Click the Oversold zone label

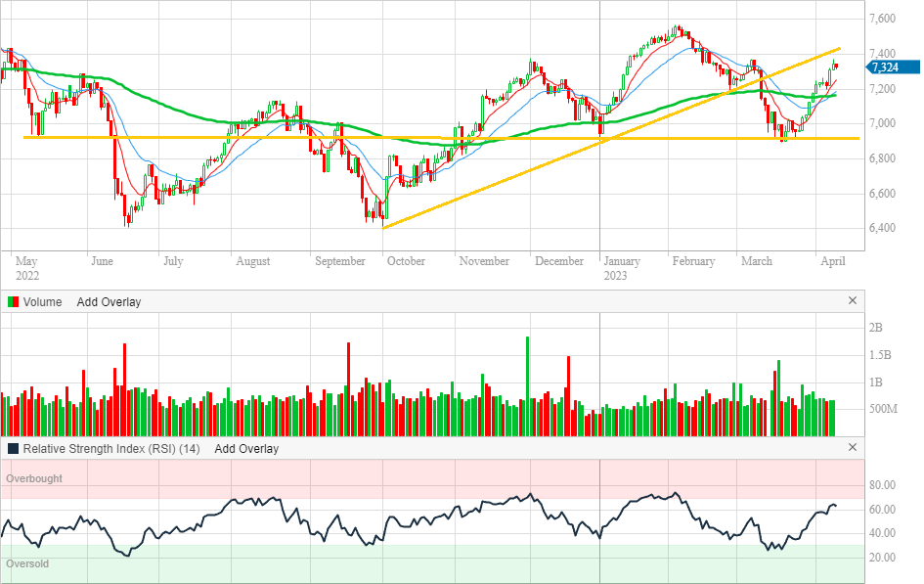tap(28, 564)
